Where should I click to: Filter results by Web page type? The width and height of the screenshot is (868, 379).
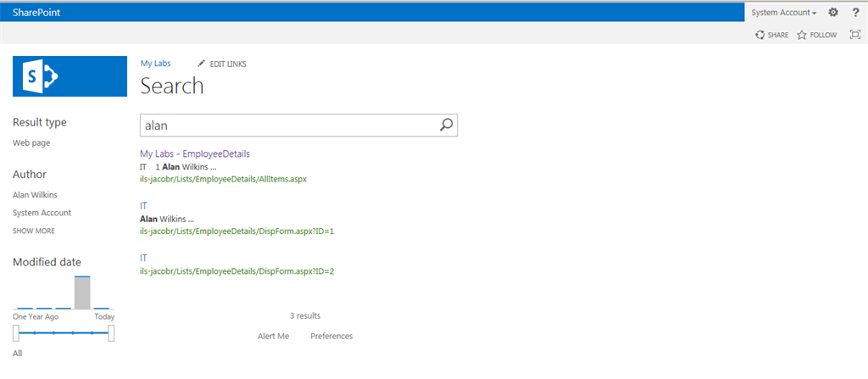pos(31,142)
